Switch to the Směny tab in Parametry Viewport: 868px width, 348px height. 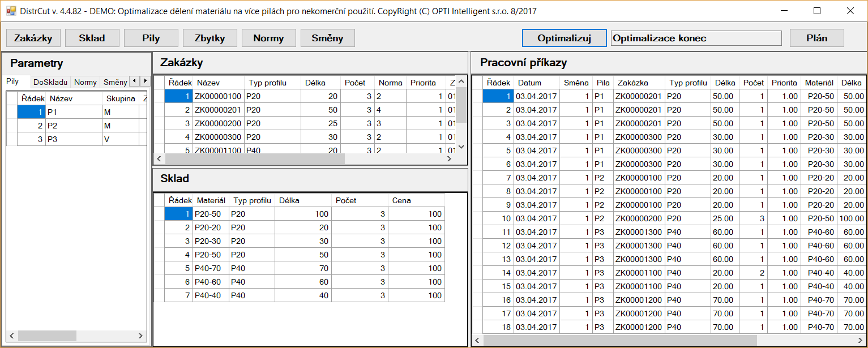coord(115,82)
